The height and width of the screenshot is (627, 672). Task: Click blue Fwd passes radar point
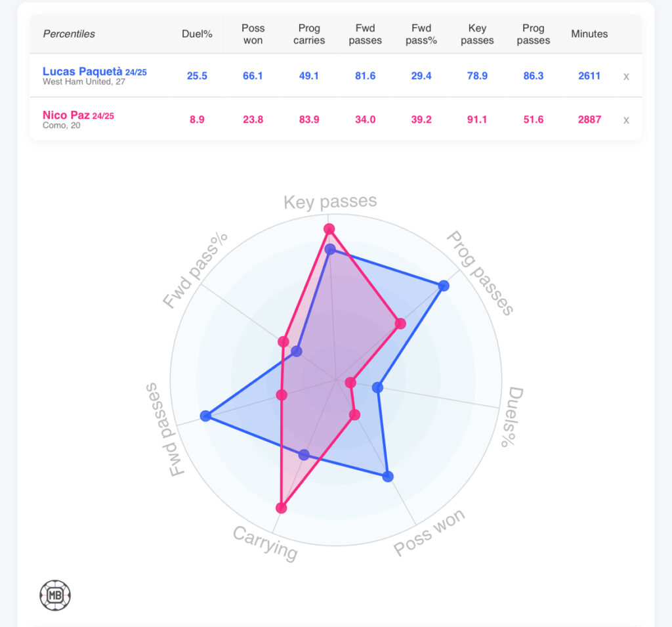(205, 416)
